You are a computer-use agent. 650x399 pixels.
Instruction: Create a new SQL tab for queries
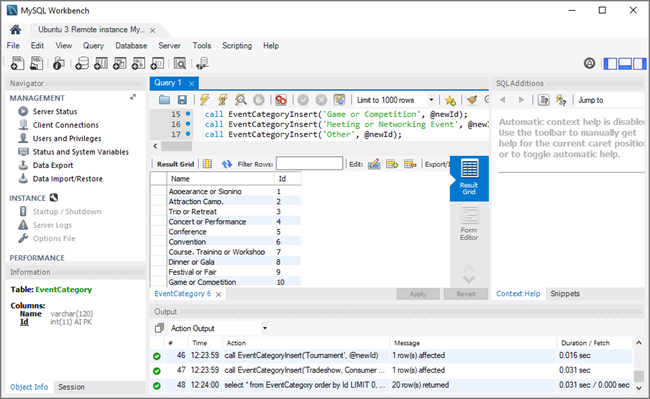coord(17,63)
